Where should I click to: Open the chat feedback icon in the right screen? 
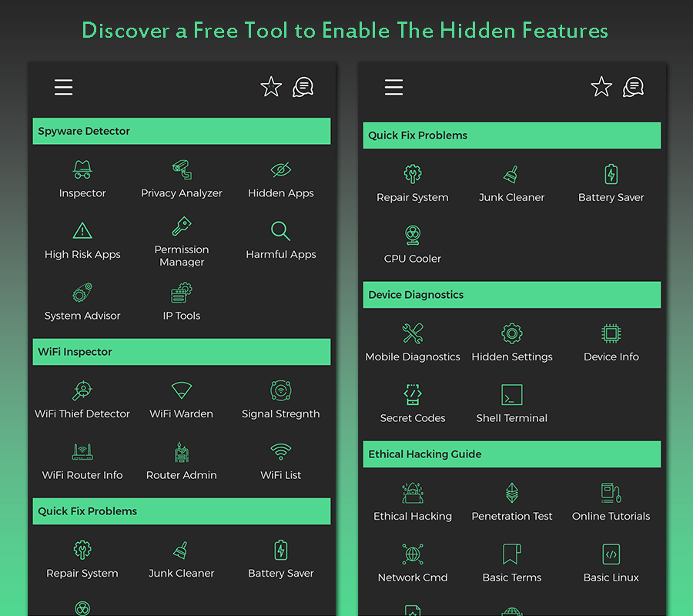click(x=634, y=87)
